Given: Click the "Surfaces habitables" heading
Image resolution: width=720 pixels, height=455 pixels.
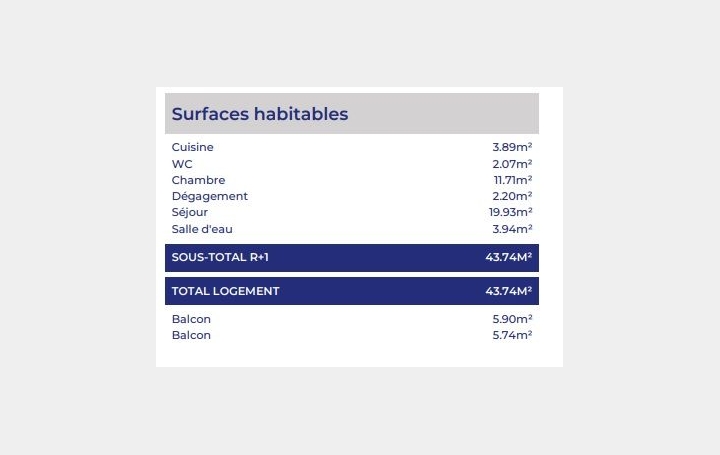Looking at the screenshot, I should 260,114.
